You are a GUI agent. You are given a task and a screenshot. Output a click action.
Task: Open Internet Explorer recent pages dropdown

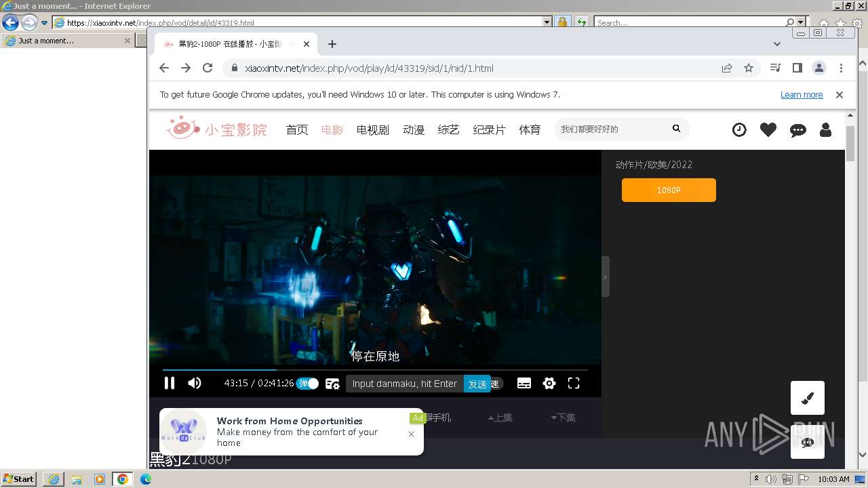(x=45, y=22)
